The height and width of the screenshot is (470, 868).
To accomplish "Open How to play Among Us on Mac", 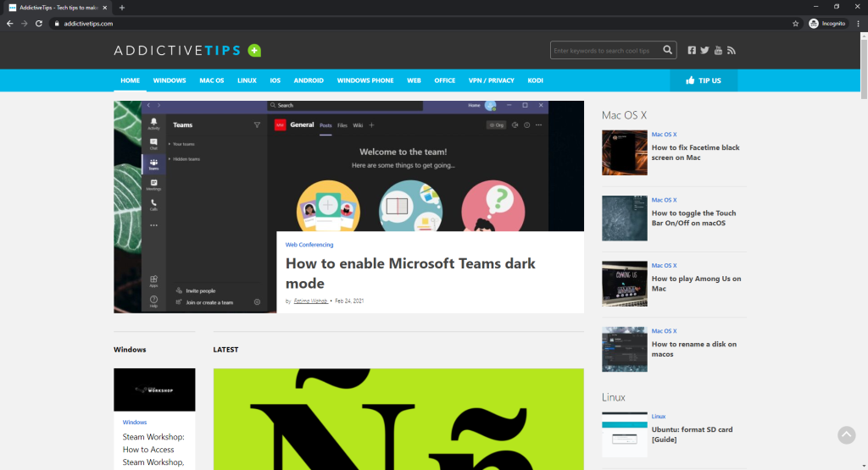I will point(696,284).
